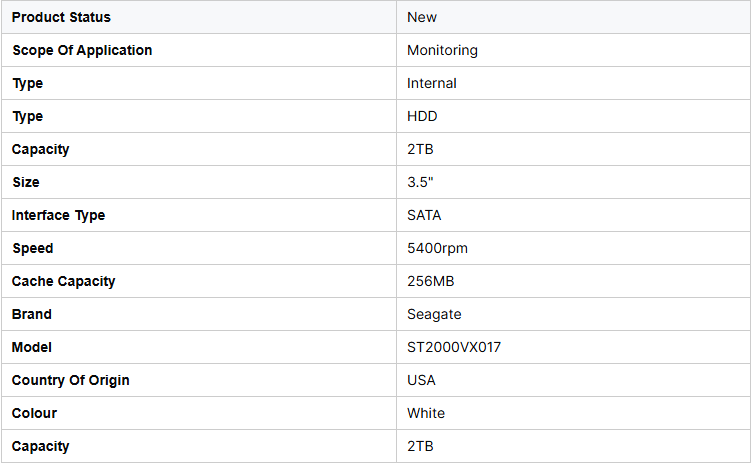Screen dimensions: 751x465
Task: Select the "New" status value
Action: (422, 17)
